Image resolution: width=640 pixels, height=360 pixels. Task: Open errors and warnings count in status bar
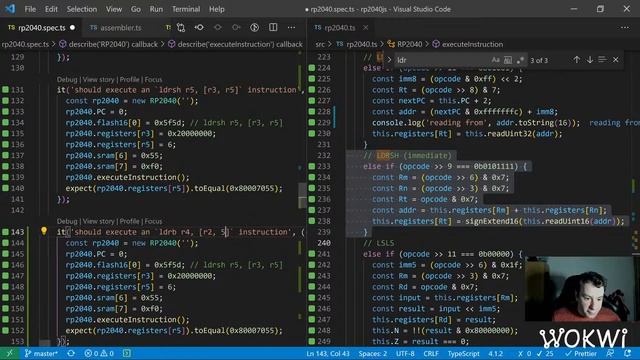(x=99, y=353)
